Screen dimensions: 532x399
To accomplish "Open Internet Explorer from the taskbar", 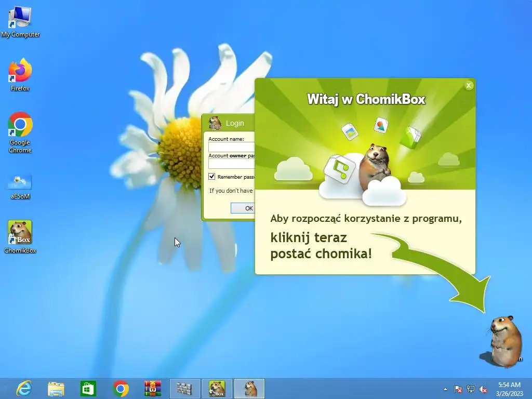I will tap(24, 389).
